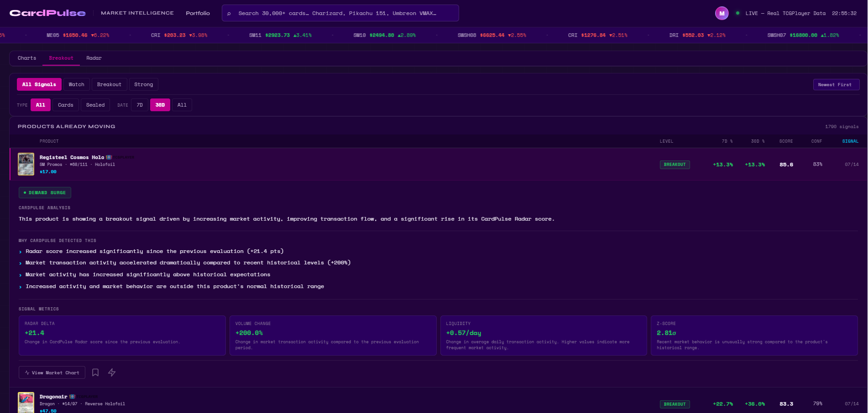This screenshot has height=413, width=868.
Task: Switch to the Radar tab
Action: (94, 58)
